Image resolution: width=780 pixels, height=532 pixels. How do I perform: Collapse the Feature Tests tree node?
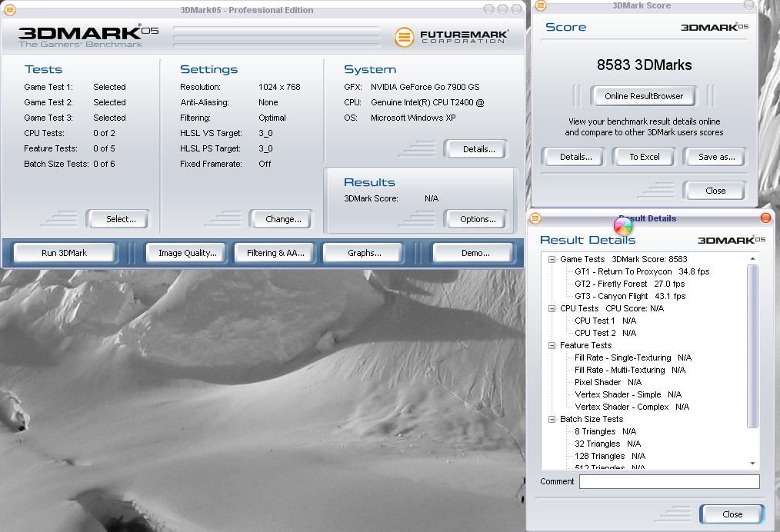tap(552, 345)
